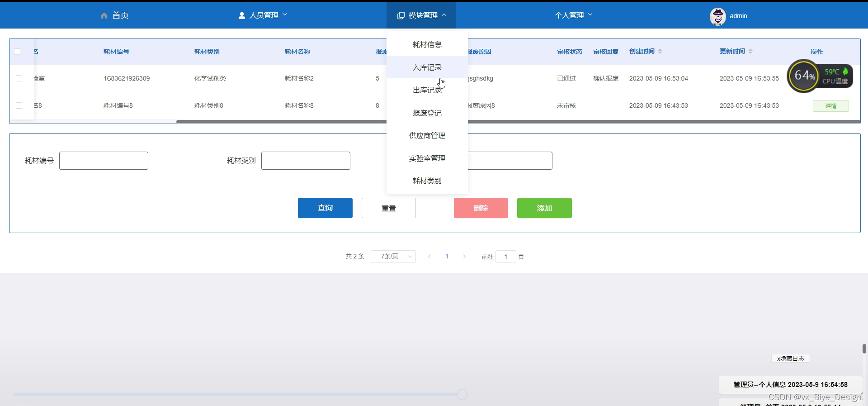
Task: Expand the 个人管理 dropdown menu
Action: pyautogui.click(x=574, y=15)
